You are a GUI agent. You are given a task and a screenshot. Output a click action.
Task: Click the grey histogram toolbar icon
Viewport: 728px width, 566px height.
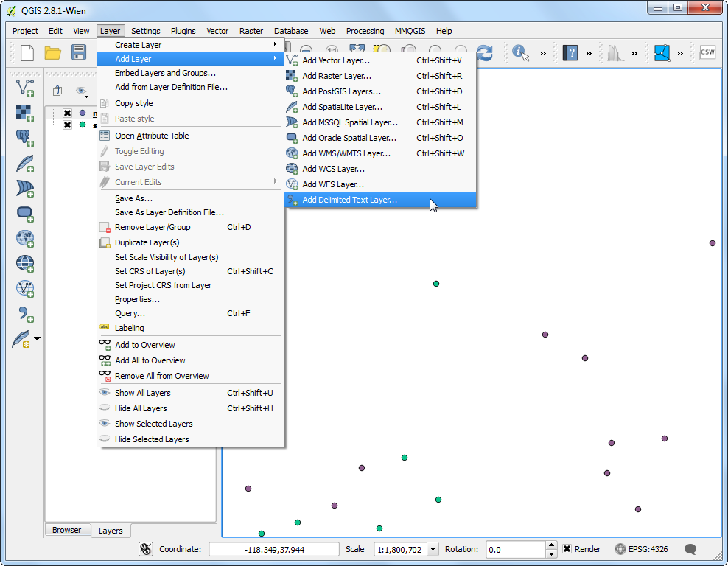(616, 53)
